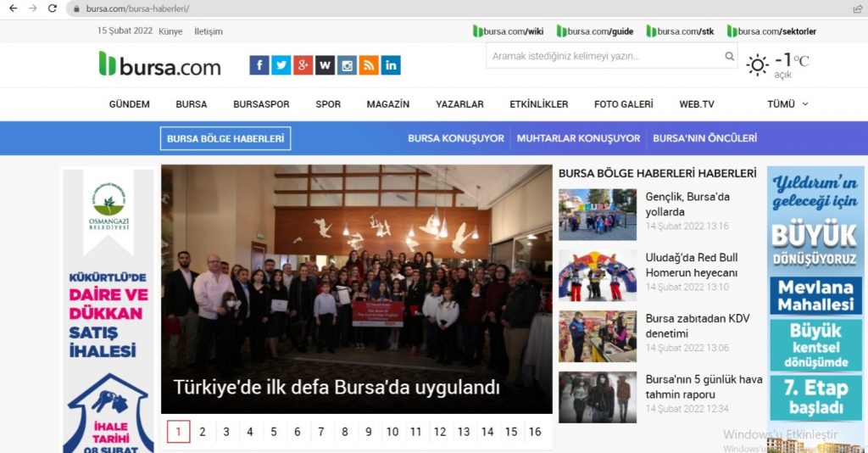Open the Yıldırım Mevlana Mahallesi ad banner

(x=815, y=309)
